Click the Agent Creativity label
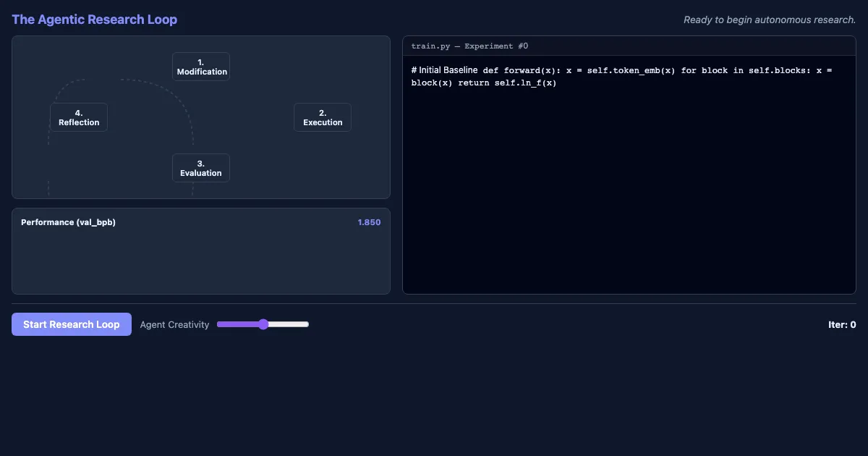This screenshot has height=456, width=868. (x=174, y=325)
